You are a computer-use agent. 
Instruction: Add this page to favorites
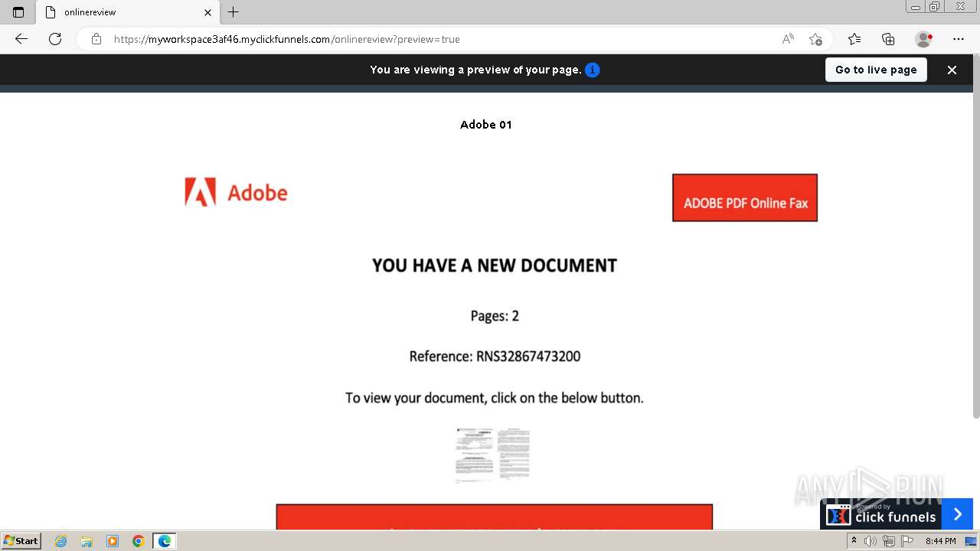815,39
